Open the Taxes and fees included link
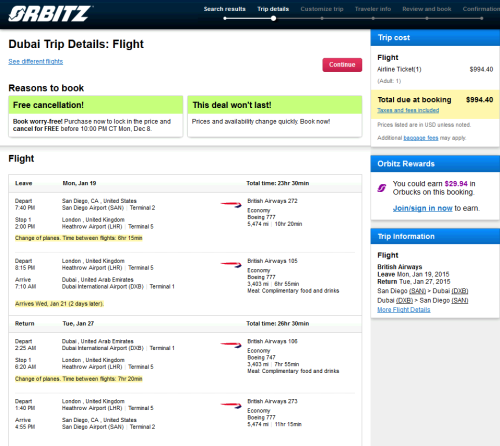Image resolution: width=500 pixels, height=446 pixels. 408,110
